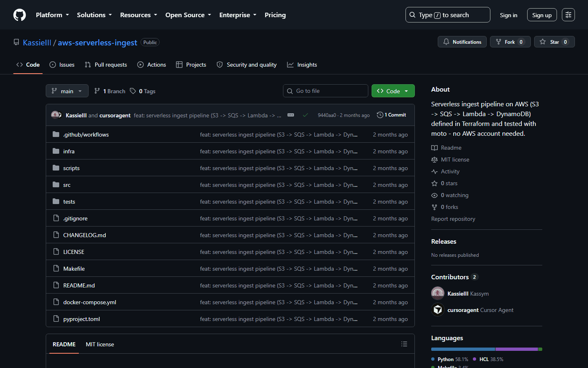Go to the Pricing page

[x=275, y=15]
